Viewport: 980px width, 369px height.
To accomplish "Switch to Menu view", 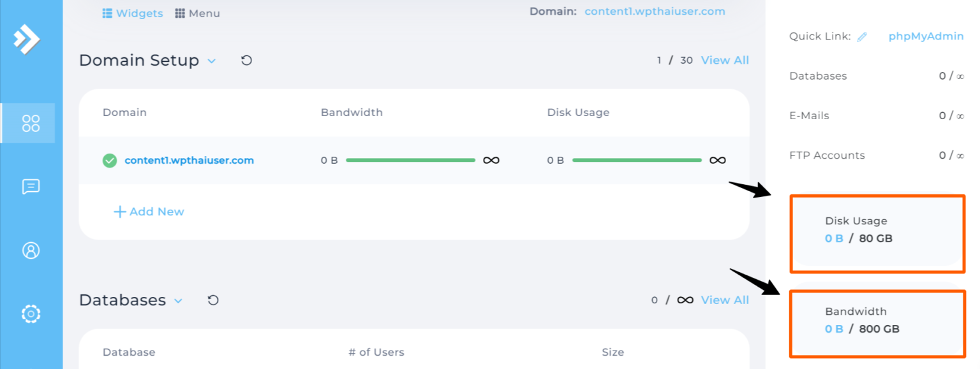I will [197, 13].
